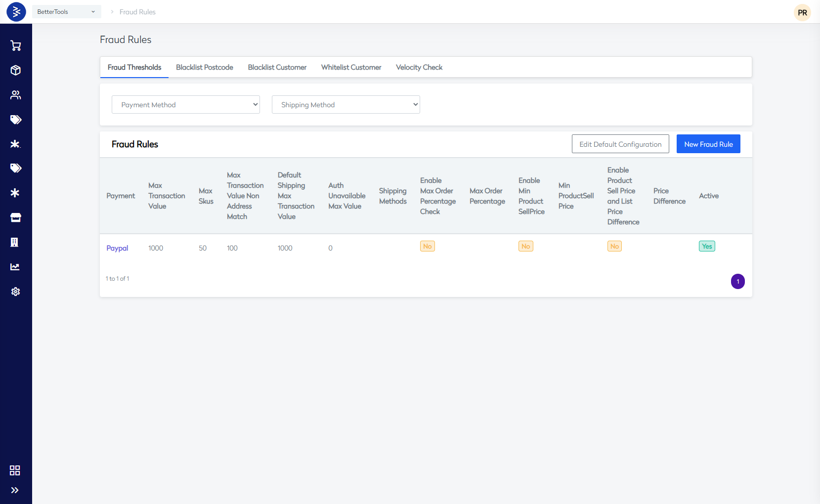Click the box package sidebar icon
The height and width of the screenshot is (504, 820).
[x=16, y=70]
